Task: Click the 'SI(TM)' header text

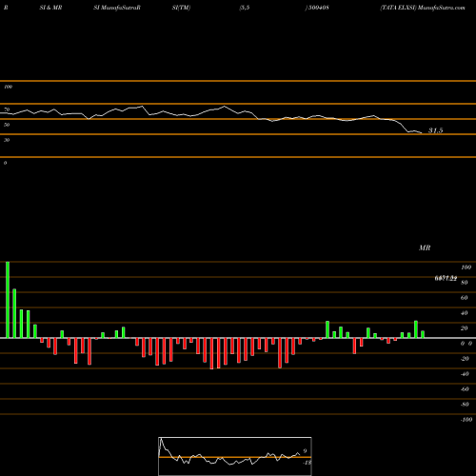Action: pos(181,8)
